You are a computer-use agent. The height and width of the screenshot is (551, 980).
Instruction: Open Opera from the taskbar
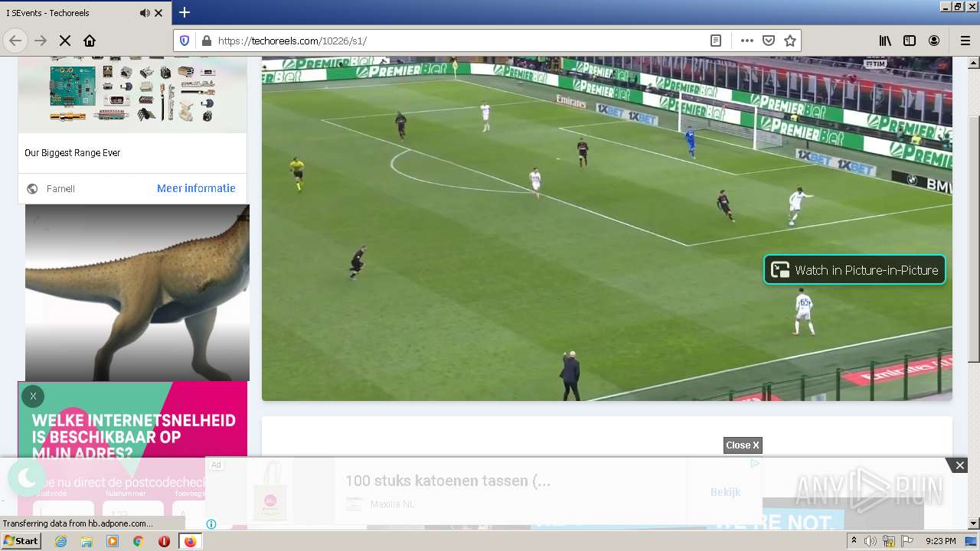(164, 541)
